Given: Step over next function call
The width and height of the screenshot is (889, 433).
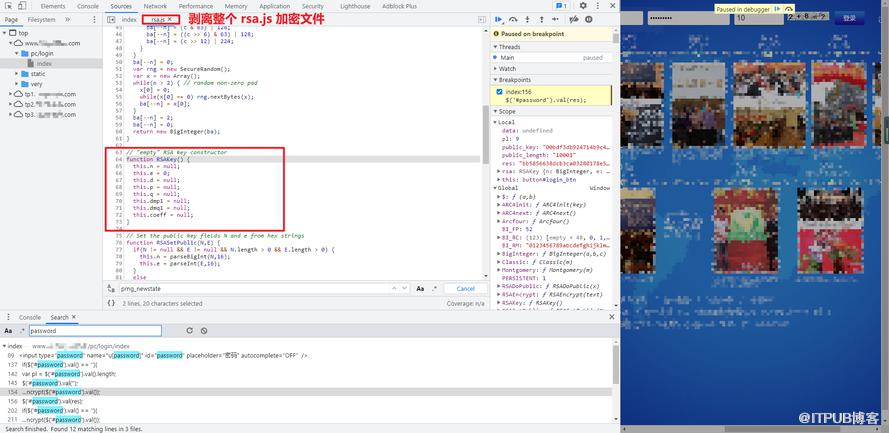Looking at the screenshot, I should point(513,19).
